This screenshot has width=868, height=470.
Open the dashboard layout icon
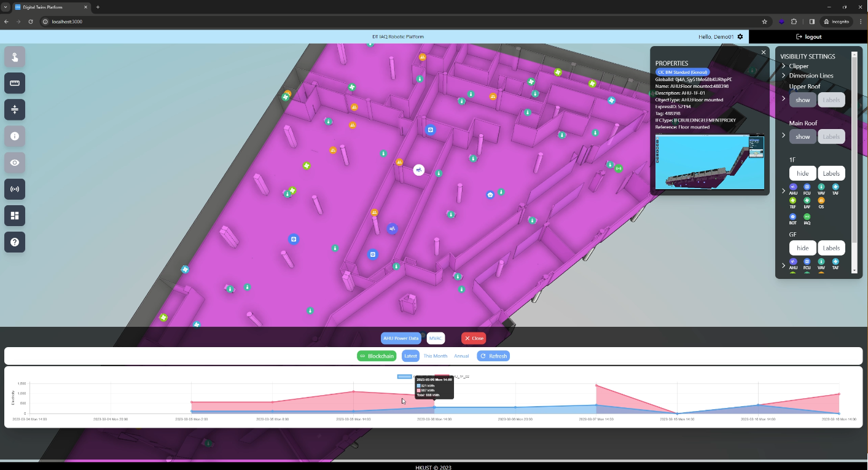(x=15, y=216)
